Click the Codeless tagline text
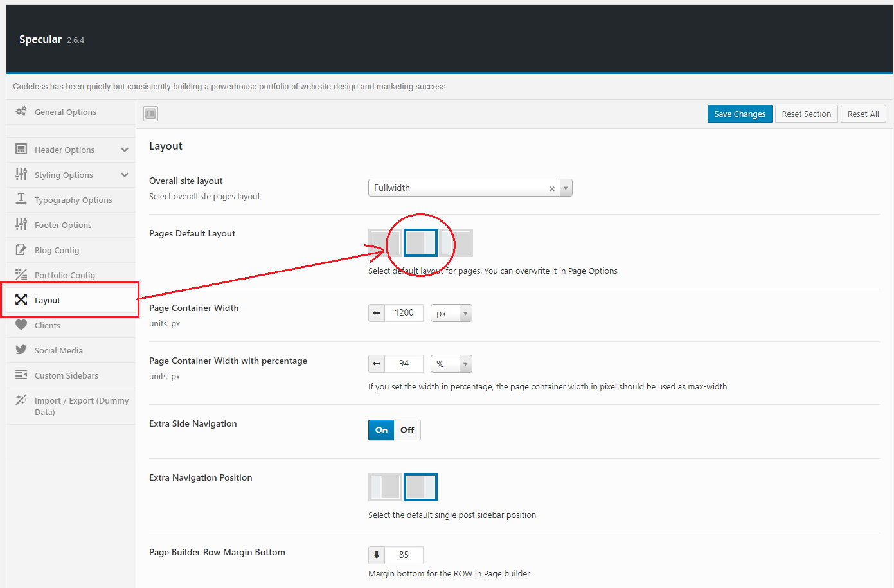Viewport: 894px width, 588px height. (230, 87)
